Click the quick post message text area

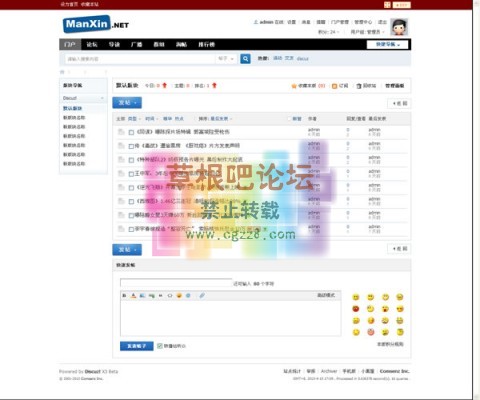point(231,318)
